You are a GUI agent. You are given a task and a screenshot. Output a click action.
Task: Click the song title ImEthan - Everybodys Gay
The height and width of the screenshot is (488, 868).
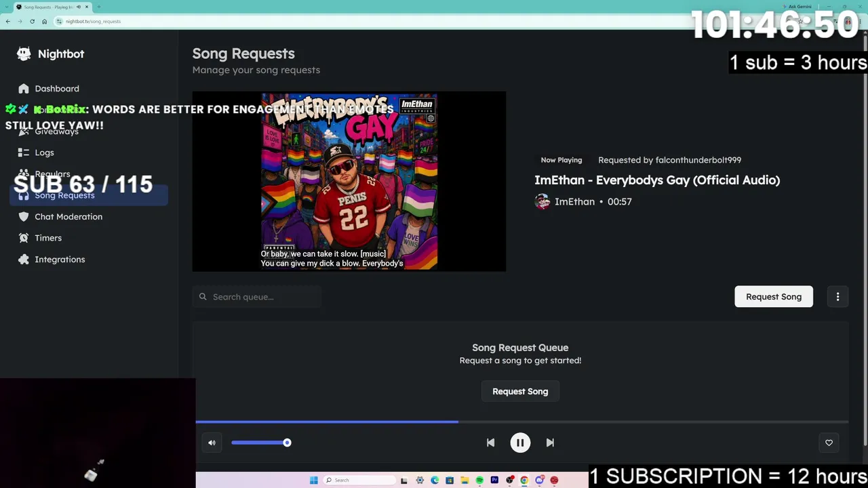point(657,180)
